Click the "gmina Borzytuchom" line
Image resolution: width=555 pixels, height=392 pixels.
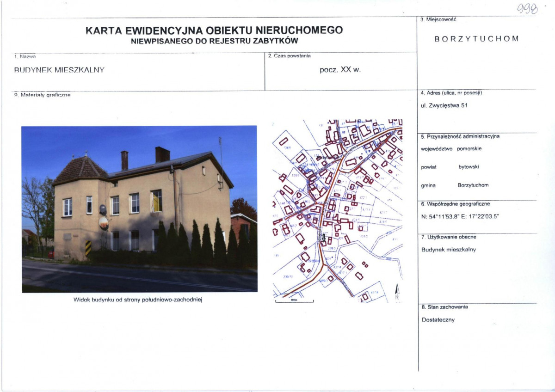455,185
